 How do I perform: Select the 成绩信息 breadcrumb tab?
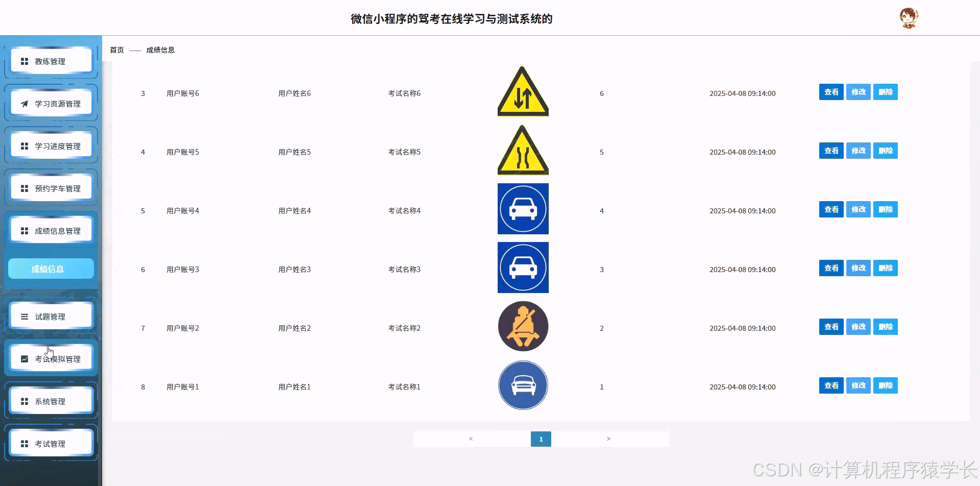160,50
